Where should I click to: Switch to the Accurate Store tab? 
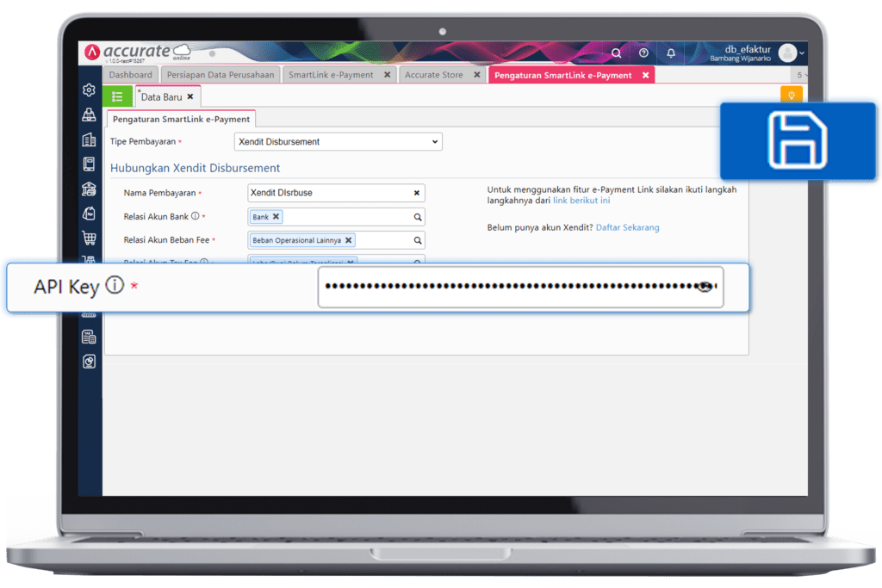point(434,75)
